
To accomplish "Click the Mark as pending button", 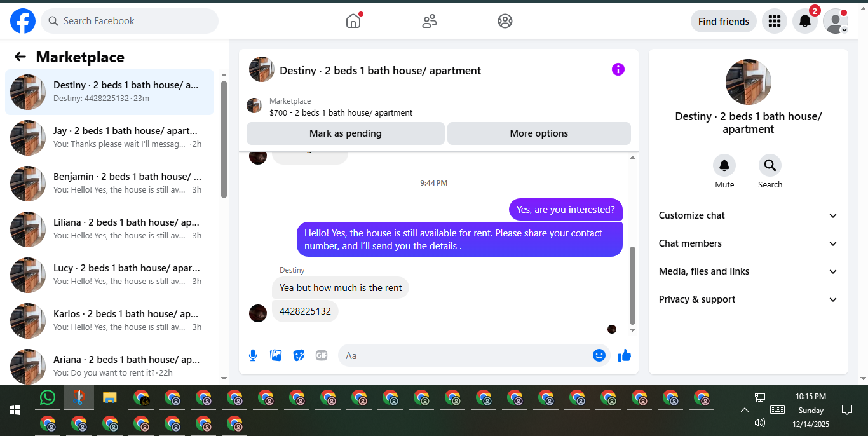I will [x=346, y=133].
